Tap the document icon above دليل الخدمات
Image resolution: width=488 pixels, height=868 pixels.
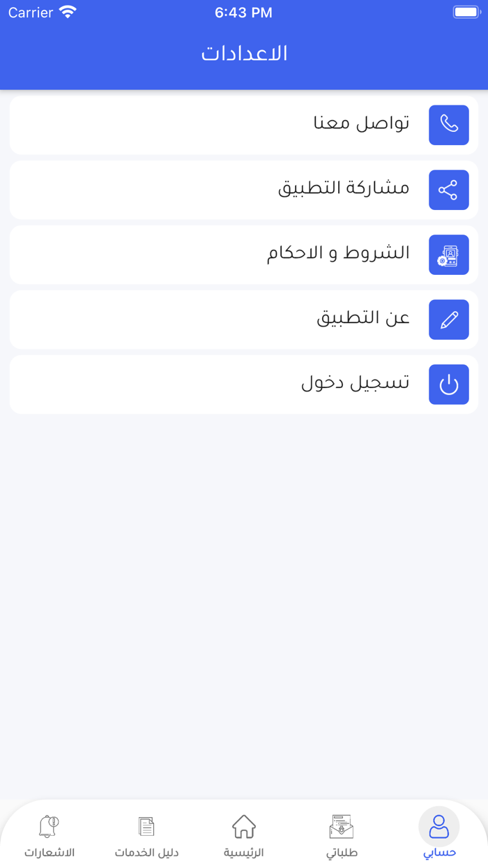tap(146, 825)
